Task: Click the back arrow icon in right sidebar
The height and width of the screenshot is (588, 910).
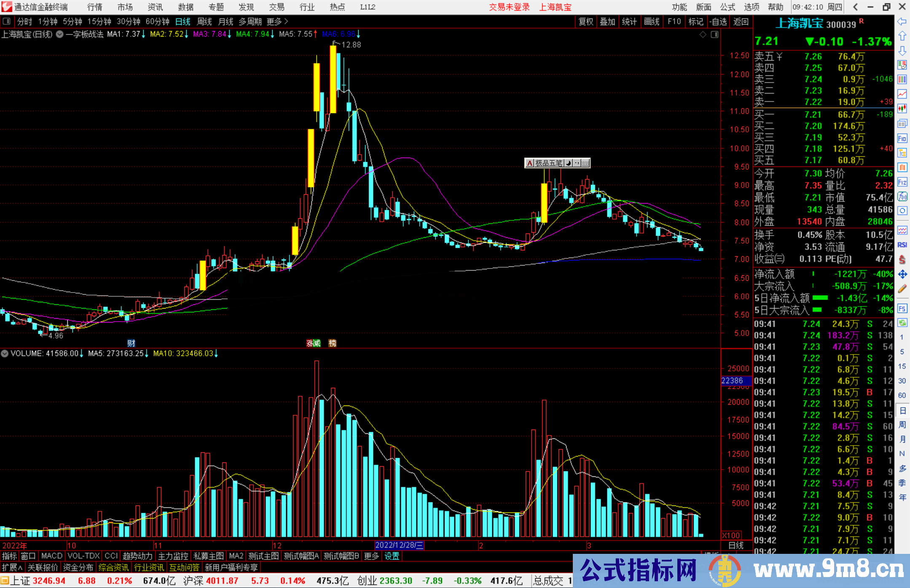Action: point(902,21)
